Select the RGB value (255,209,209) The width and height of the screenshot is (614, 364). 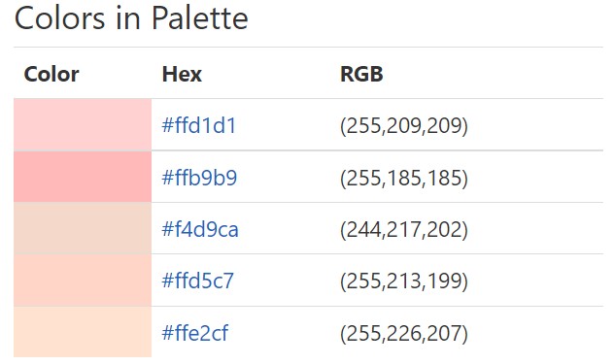(x=404, y=125)
